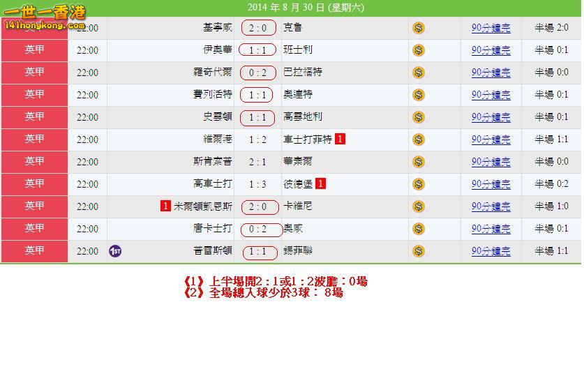Select the score 1 : 1 for 伊奧華
This screenshot has width=584, height=392.
pyautogui.click(x=257, y=50)
